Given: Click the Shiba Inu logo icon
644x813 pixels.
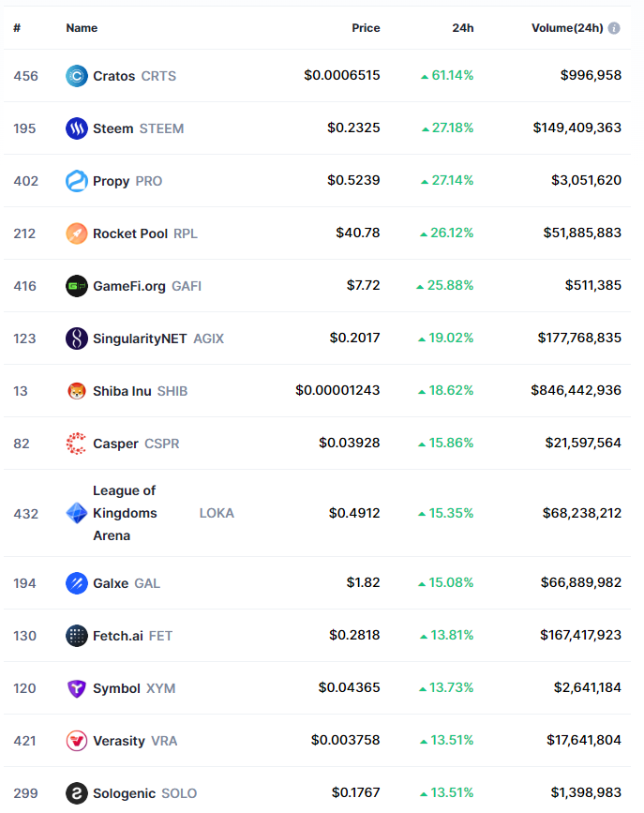Looking at the screenshot, I should pos(77,391).
